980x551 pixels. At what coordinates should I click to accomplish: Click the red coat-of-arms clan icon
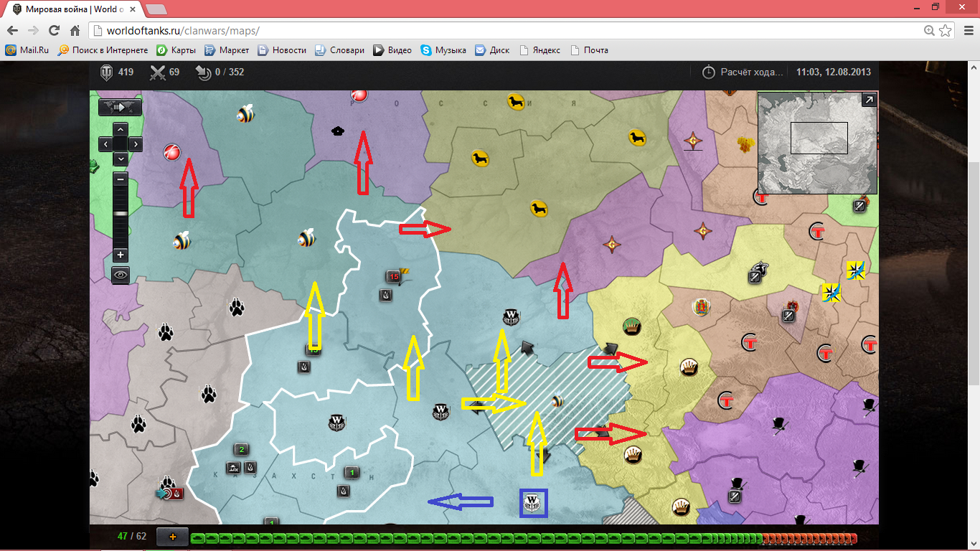[700, 308]
